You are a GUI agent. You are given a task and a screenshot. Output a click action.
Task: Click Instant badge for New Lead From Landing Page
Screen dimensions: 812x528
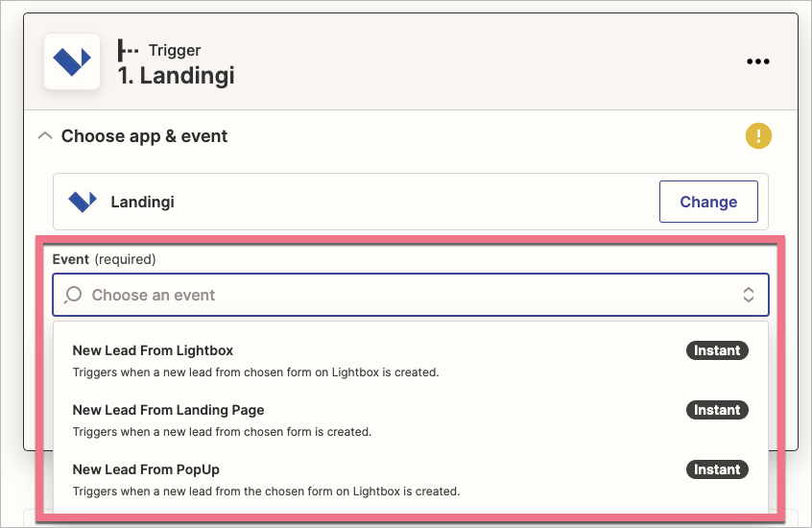pos(717,410)
